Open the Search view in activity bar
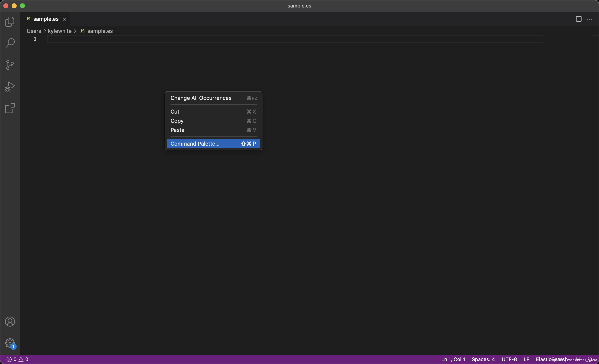This screenshot has height=364, width=599. click(10, 43)
